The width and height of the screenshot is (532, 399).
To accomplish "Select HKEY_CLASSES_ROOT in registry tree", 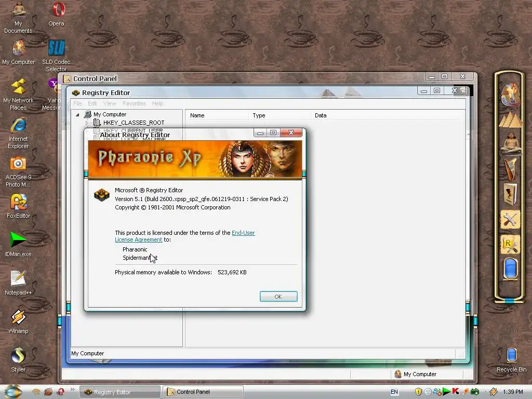I will point(134,123).
